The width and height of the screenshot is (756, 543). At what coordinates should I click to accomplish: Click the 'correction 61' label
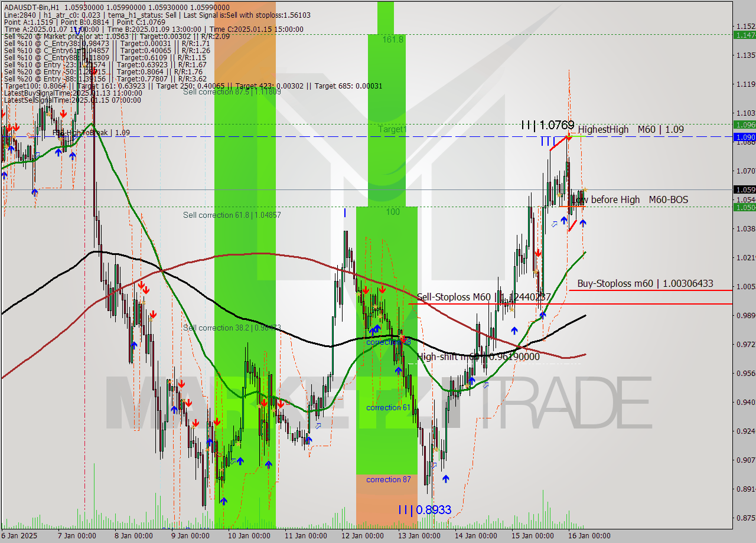pyautogui.click(x=388, y=407)
